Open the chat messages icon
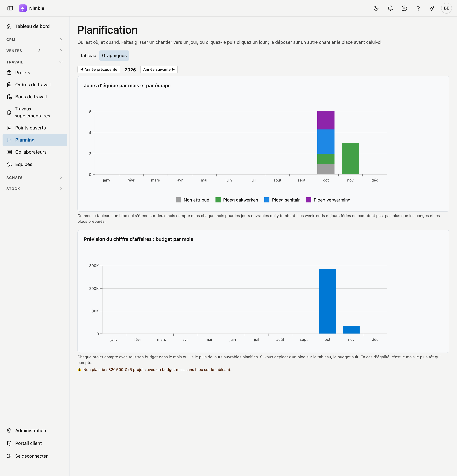The height and width of the screenshot is (476, 457). 404,8
